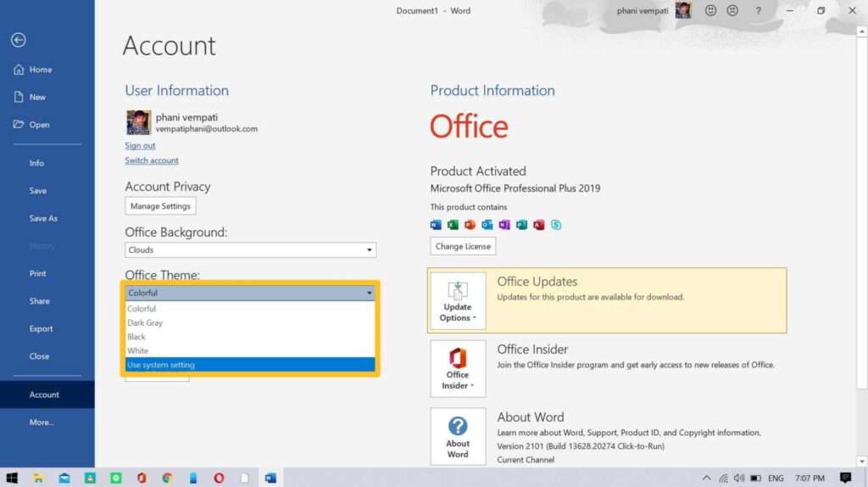
Task: Click the New document icon in sidebar
Action: click(x=19, y=97)
